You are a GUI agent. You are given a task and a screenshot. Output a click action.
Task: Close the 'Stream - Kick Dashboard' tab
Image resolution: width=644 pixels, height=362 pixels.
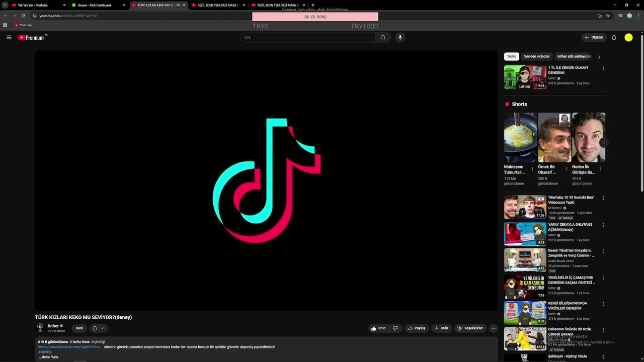(124, 5)
